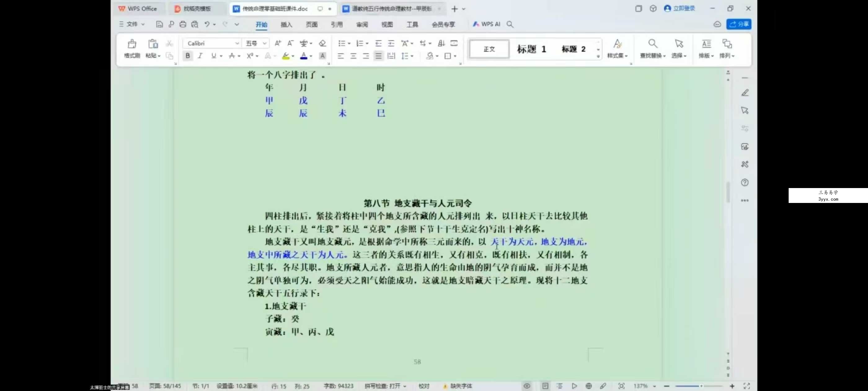Click the selection arrow icon in right sidebar

tap(745, 111)
